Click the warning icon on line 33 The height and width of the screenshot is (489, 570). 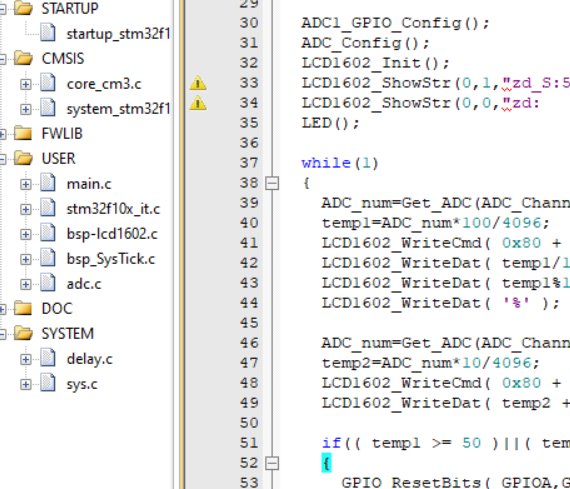click(198, 83)
